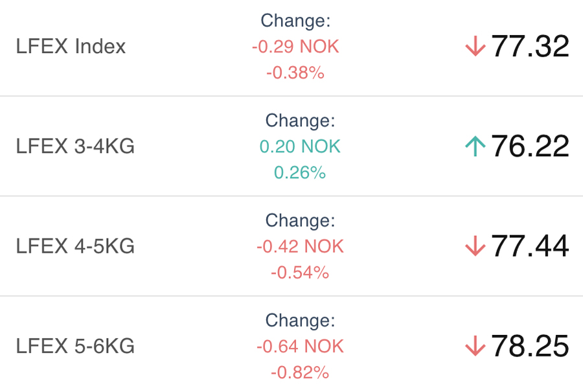This screenshot has width=583, height=392.
Task: Click the -0.82% percentage change
Action: click(300, 372)
